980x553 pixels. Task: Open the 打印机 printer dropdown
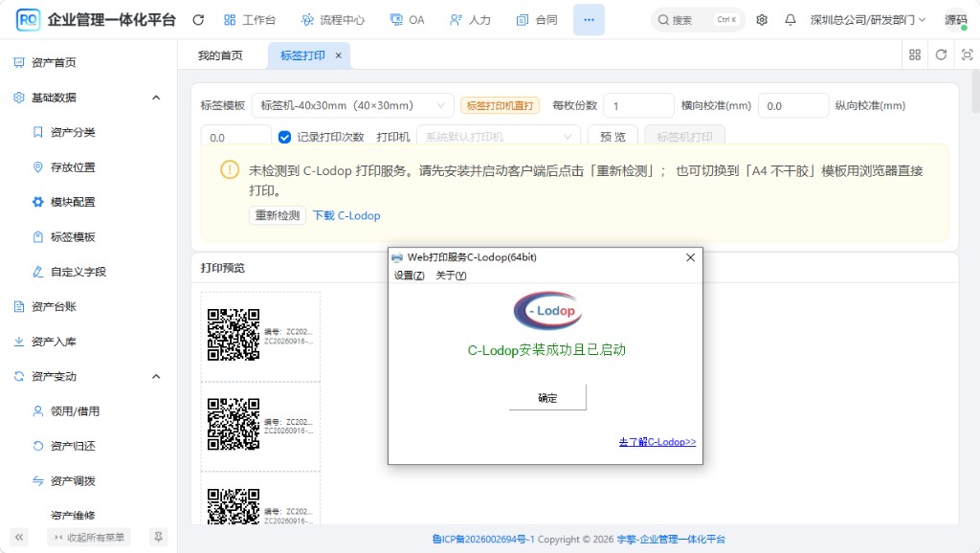click(498, 137)
